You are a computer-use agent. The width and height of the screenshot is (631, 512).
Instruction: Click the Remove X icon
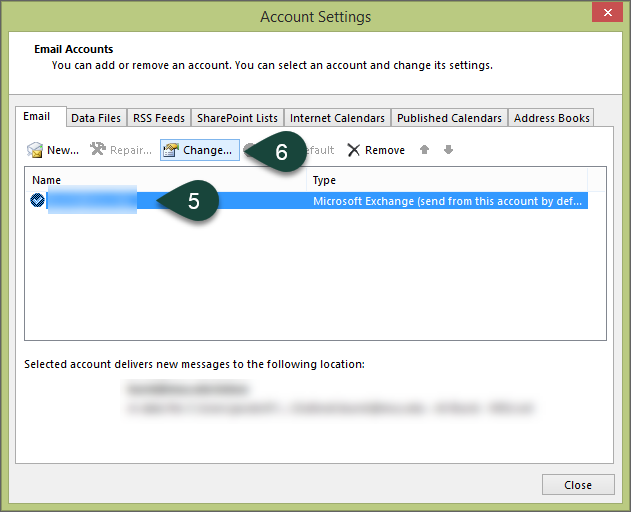[x=353, y=150]
